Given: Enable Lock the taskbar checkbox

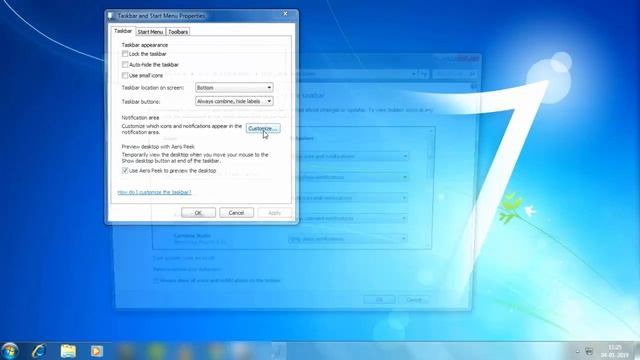Looking at the screenshot, I should (x=125, y=54).
